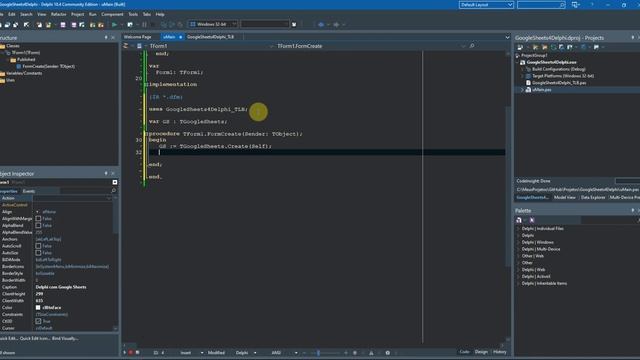Open the Run menu

tap(93, 14)
